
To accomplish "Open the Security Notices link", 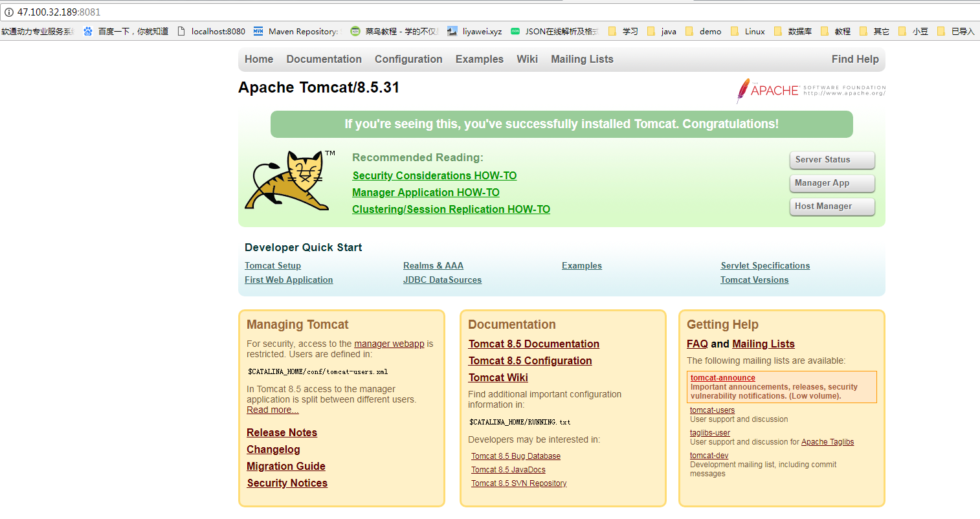I will [287, 483].
